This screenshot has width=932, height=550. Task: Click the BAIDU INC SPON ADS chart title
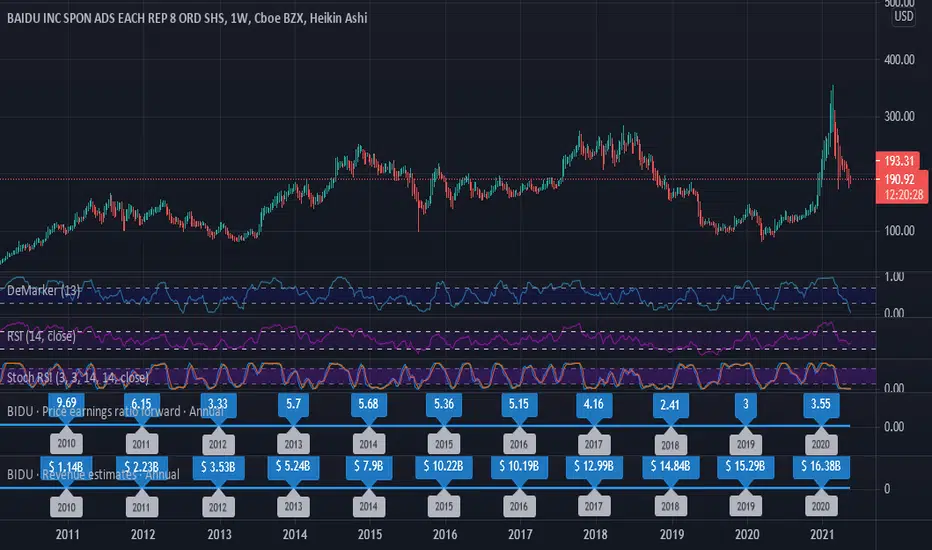(187, 18)
